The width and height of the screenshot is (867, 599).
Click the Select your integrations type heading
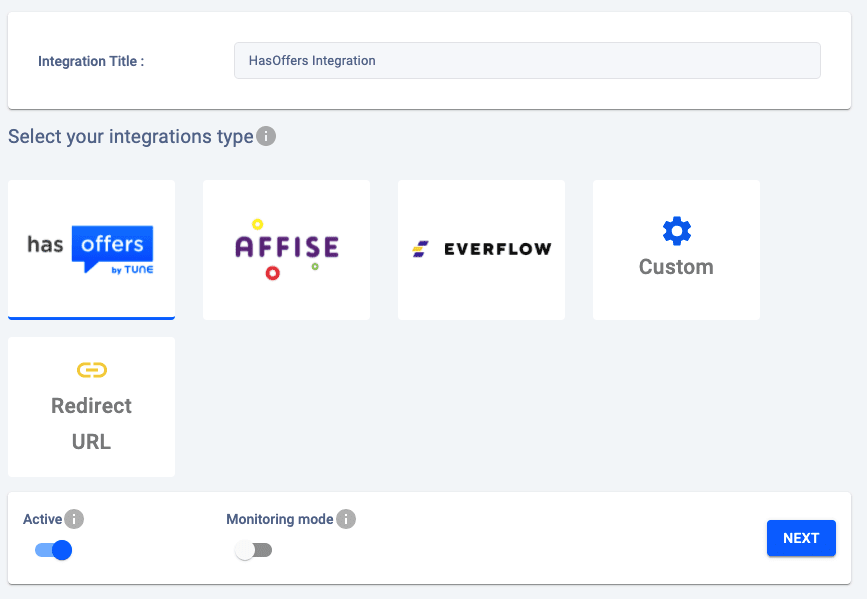pos(130,137)
